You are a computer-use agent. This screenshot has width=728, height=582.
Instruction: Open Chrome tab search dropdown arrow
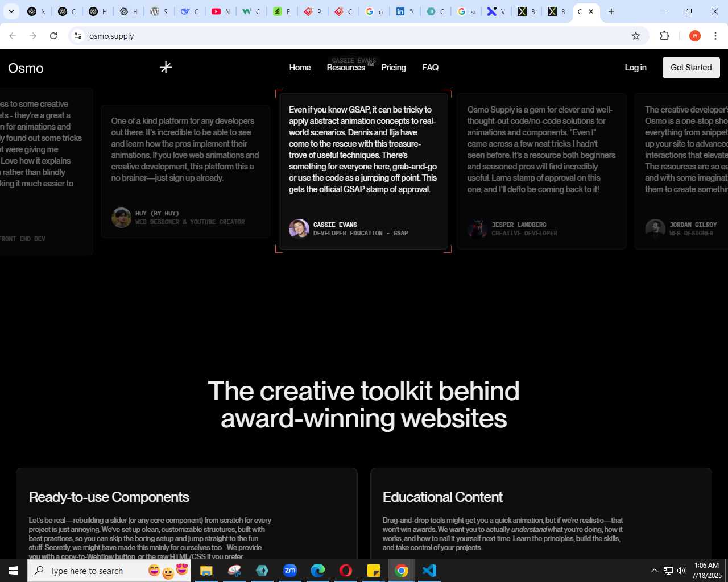11,11
